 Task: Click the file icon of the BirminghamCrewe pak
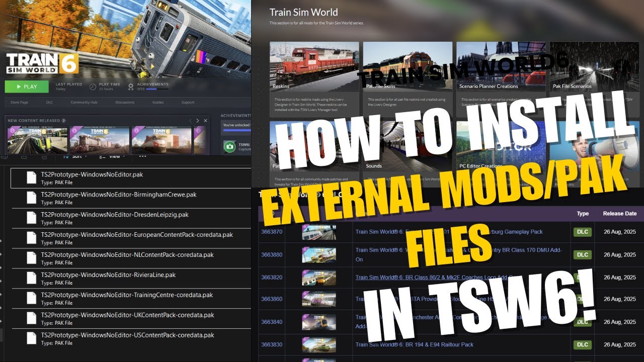tap(31, 198)
